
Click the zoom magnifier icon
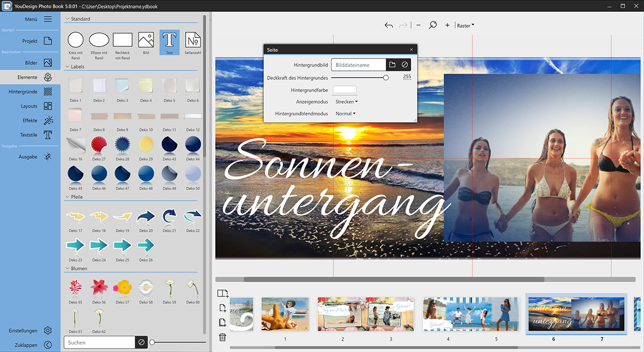[433, 25]
